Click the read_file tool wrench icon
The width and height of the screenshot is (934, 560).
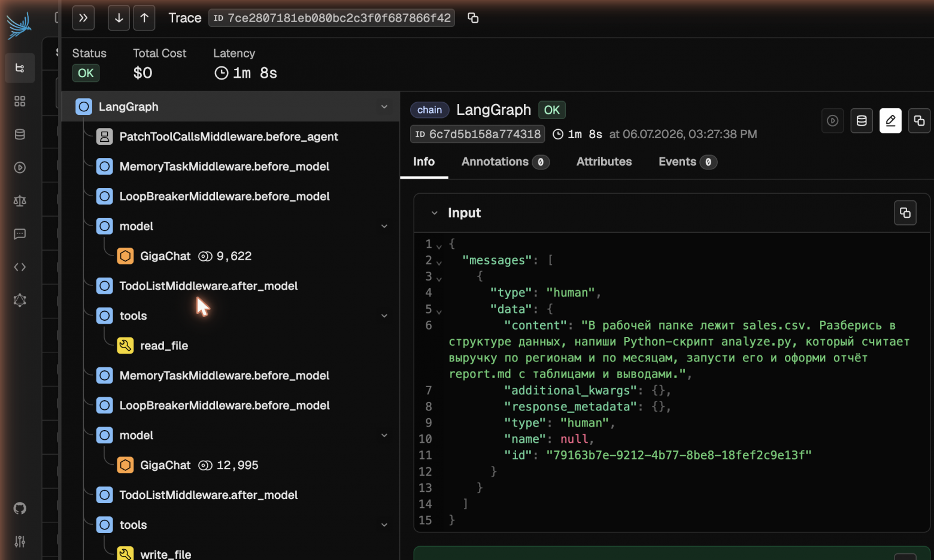pyautogui.click(x=125, y=346)
